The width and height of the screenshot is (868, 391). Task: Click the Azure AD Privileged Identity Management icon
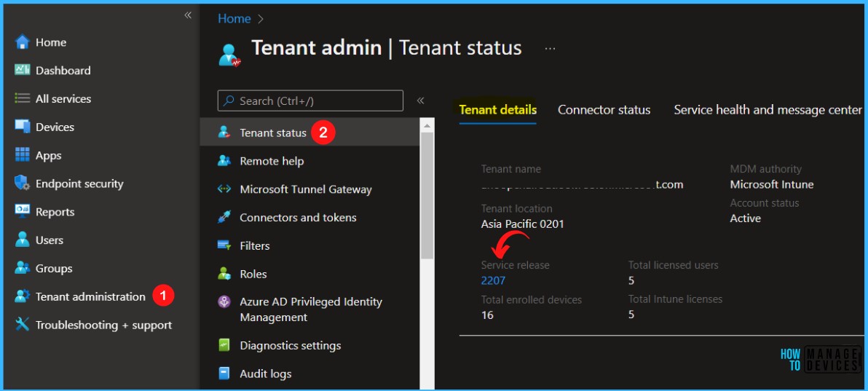pyautogui.click(x=224, y=302)
